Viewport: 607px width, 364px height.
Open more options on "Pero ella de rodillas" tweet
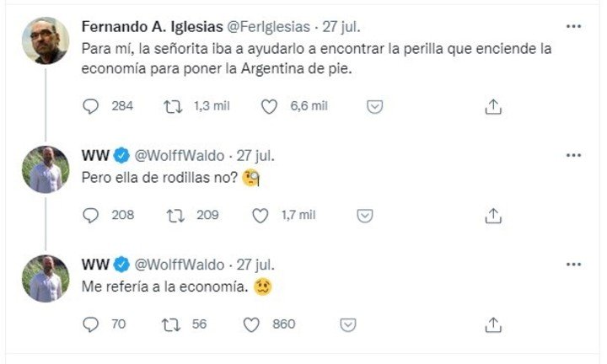coord(574,156)
